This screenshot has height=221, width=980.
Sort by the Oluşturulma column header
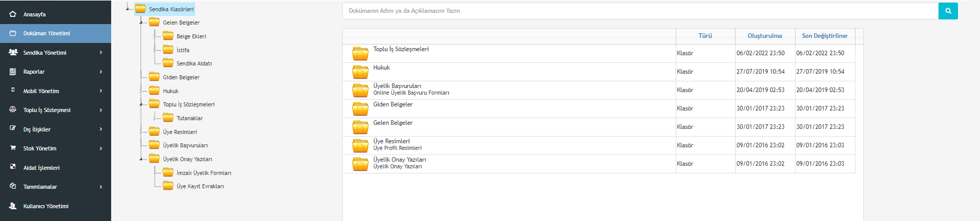coord(764,36)
